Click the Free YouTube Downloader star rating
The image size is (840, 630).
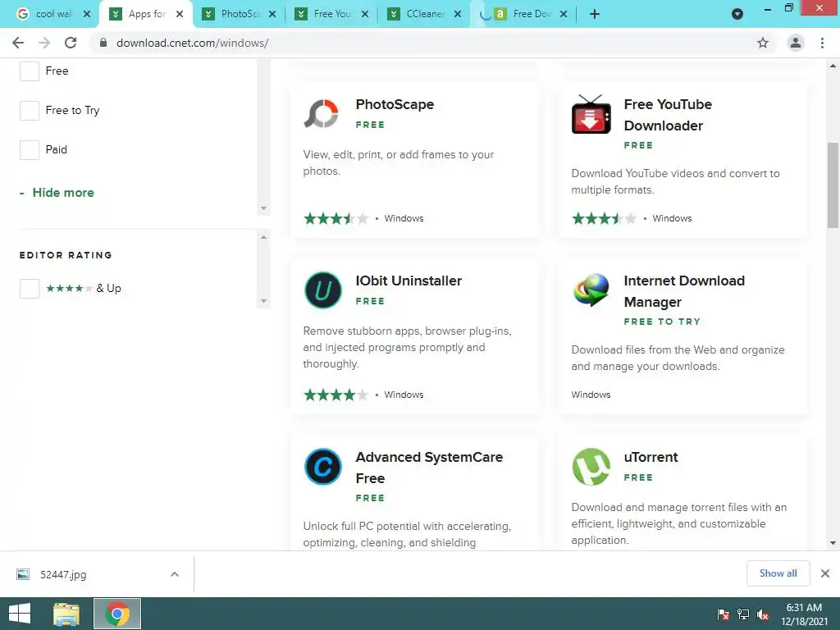click(x=605, y=218)
